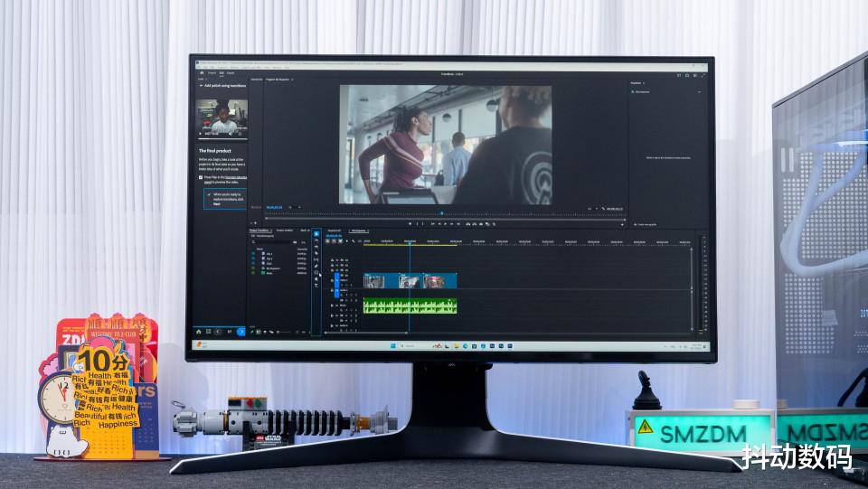The height and width of the screenshot is (489, 868).
Task: Click Add Marker in the timeline header
Action: click(347, 241)
